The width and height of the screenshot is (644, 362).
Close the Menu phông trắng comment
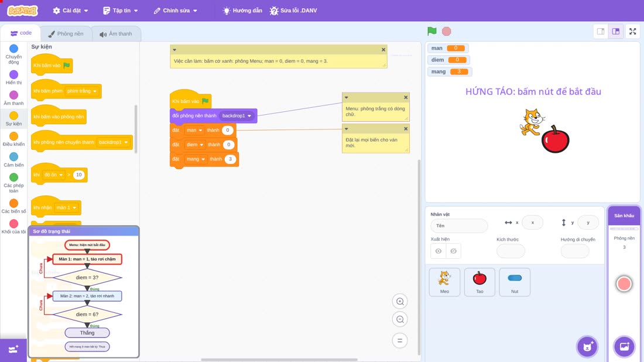[406, 97]
